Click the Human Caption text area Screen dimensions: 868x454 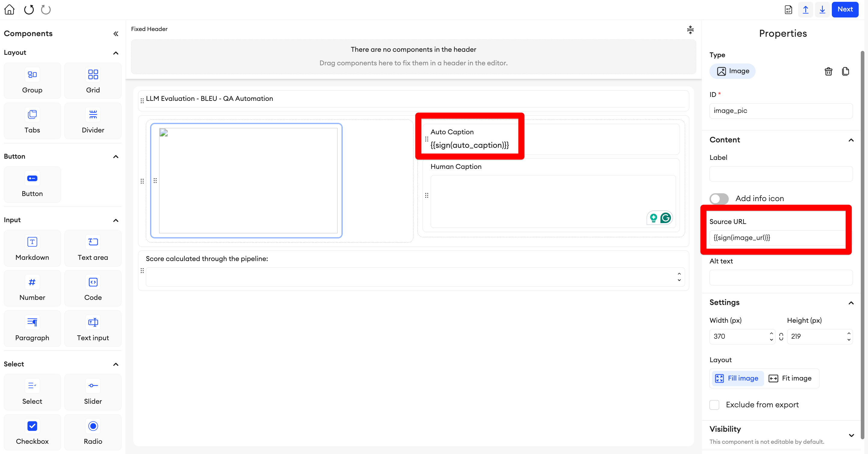pos(553,201)
